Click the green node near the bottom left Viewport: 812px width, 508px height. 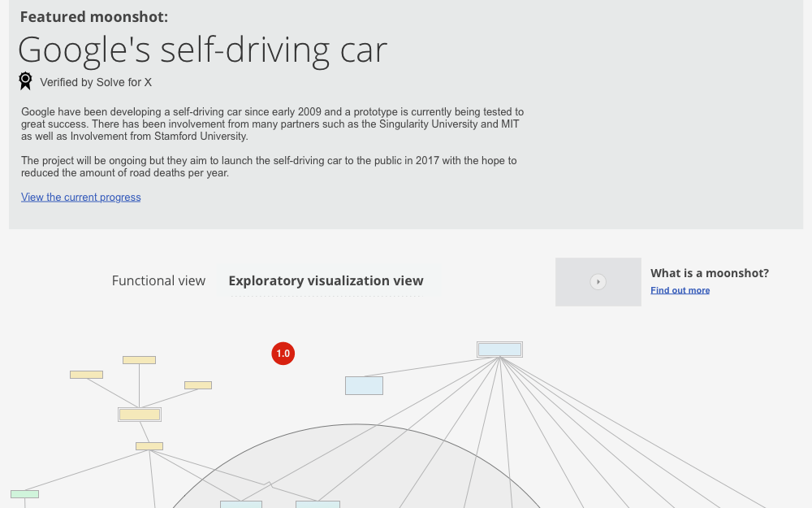pos(24,493)
